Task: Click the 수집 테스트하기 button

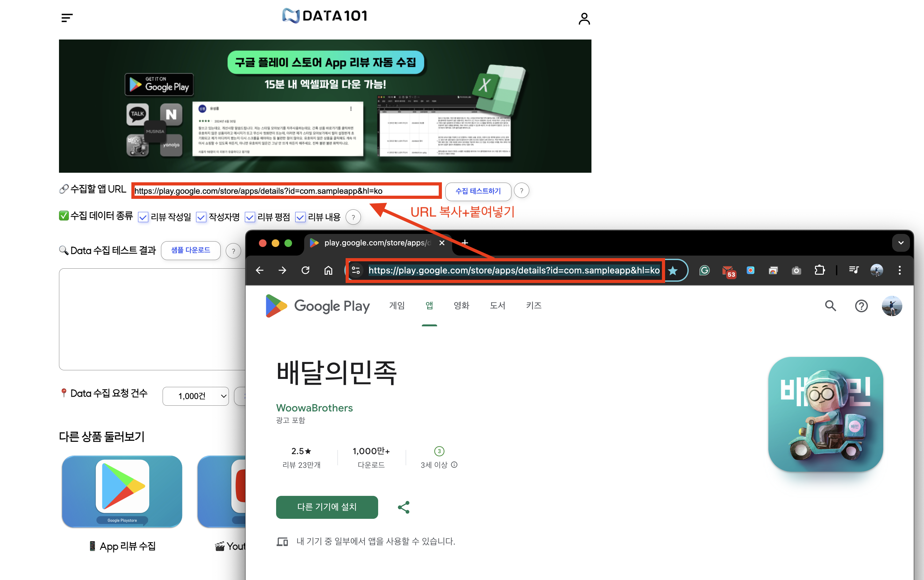Action: point(478,191)
